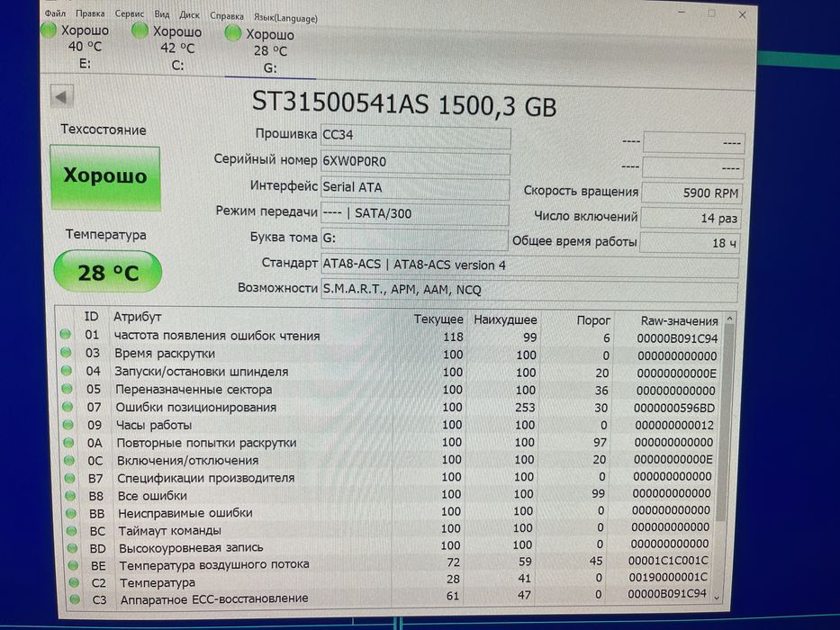Viewport: 840px width, 630px height.
Task: Select row 04 Запуски/остановки шпинделя
Action: pyautogui.click(x=390, y=372)
